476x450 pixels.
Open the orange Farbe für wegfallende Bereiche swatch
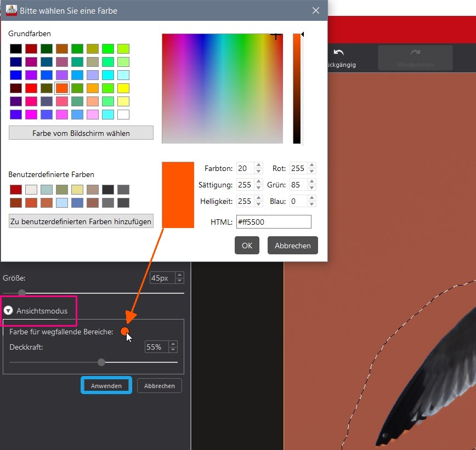[x=124, y=331]
